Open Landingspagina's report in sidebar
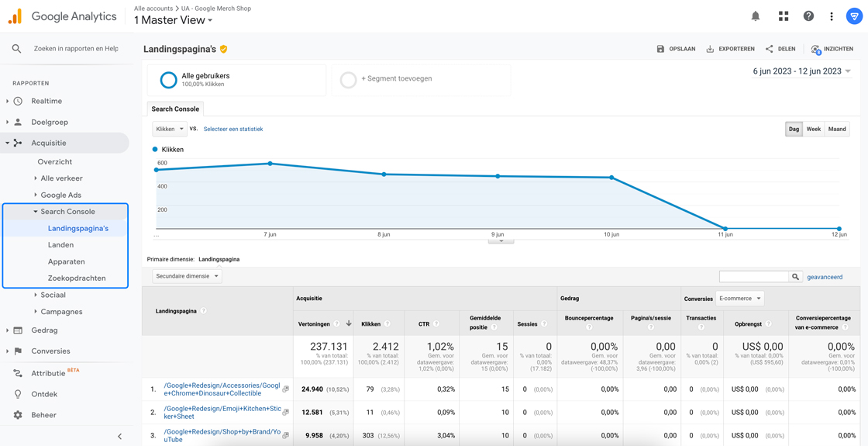 [78, 228]
